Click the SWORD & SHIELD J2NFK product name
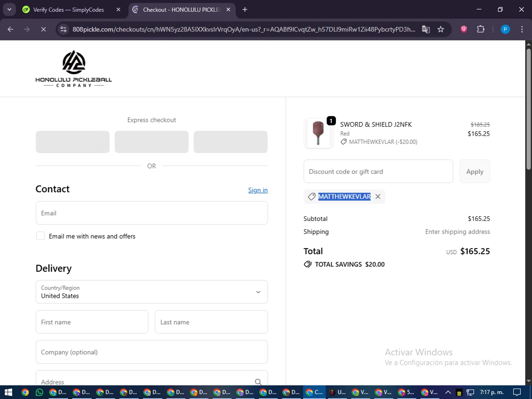 tap(376, 124)
